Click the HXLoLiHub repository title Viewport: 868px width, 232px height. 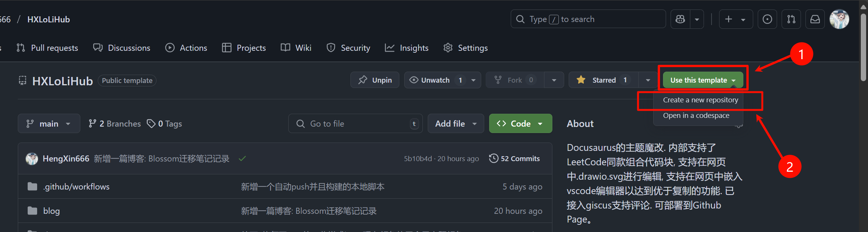[x=63, y=81]
